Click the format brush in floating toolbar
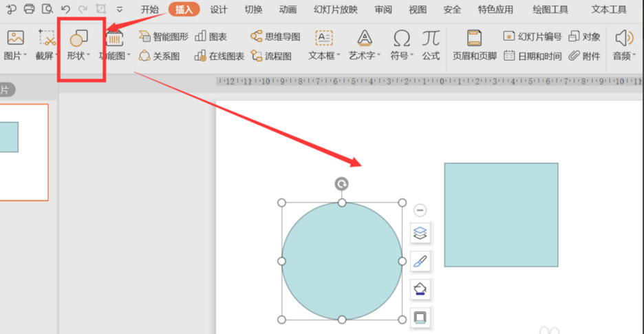The height and width of the screenshot is (334, 644). (420, 261)
